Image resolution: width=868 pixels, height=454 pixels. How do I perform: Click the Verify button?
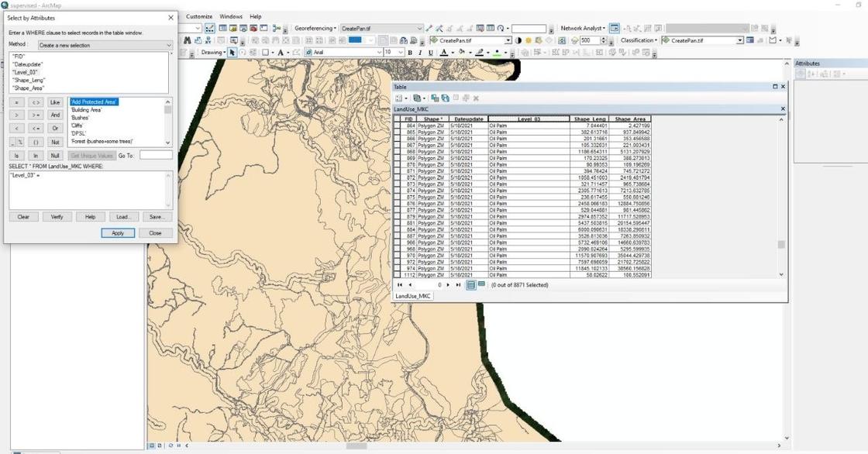click(57, 216)
